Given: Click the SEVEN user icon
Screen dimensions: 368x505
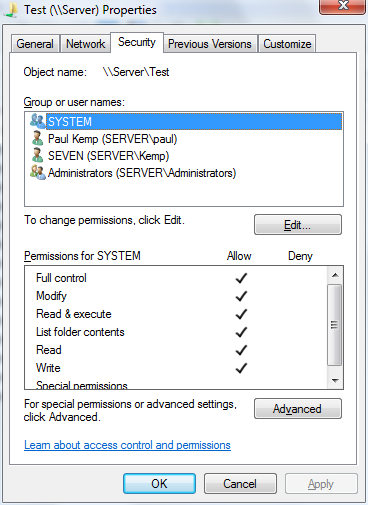Looking at the screenshot, I should [37, 156].
